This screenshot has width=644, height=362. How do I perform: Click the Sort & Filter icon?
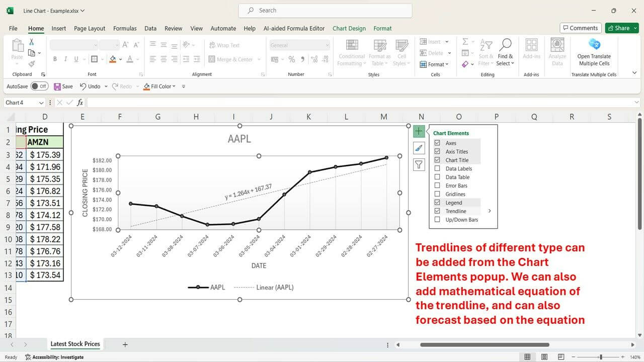(486, 45)
